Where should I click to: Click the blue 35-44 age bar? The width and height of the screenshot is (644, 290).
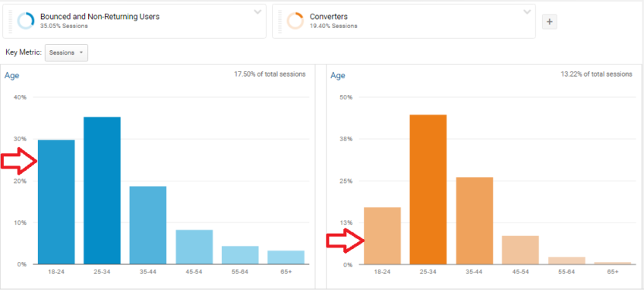coord(148,225)
